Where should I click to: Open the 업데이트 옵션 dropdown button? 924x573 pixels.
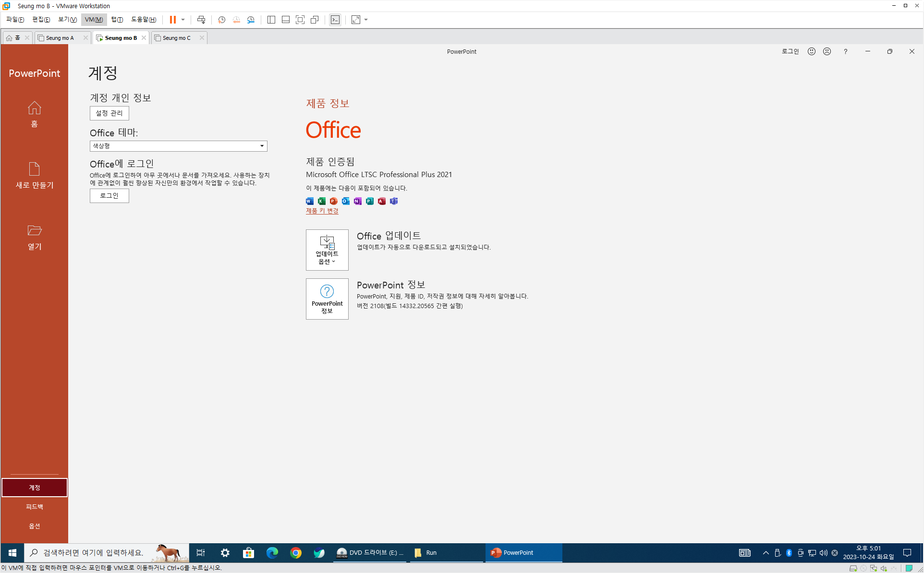[x=327, y=250]
